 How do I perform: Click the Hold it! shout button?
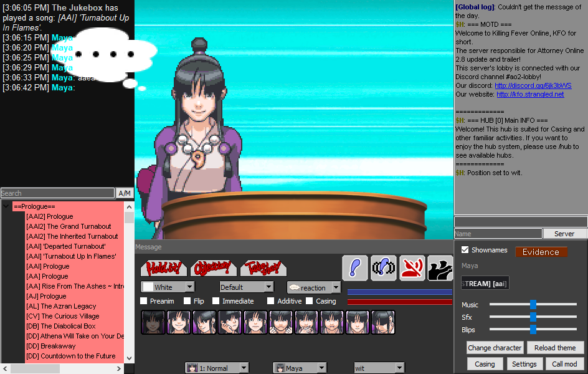coord(163,268)
